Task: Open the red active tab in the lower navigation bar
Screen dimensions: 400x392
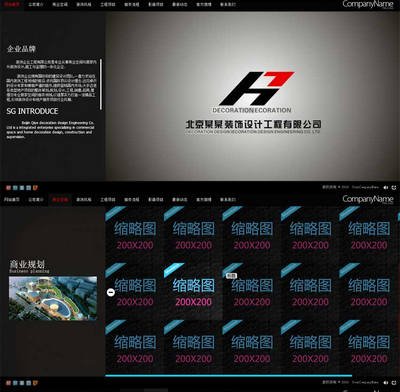Action: tap(60, 200)
